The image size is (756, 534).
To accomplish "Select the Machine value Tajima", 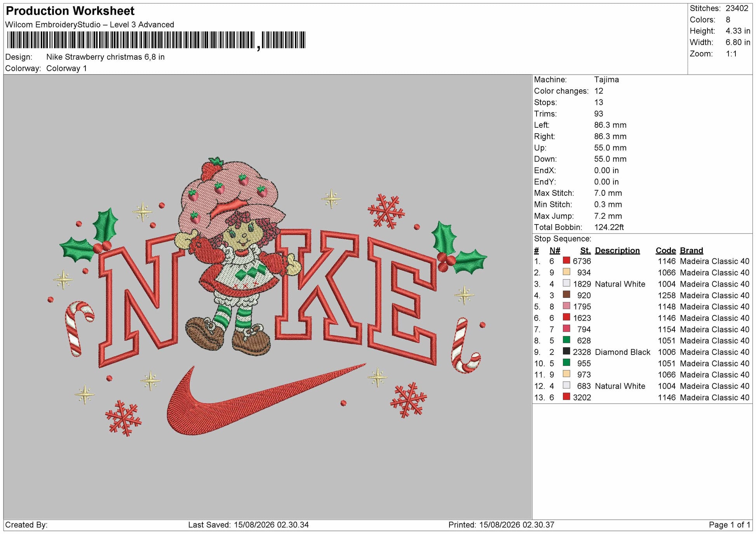I will (x=606, y=80).
